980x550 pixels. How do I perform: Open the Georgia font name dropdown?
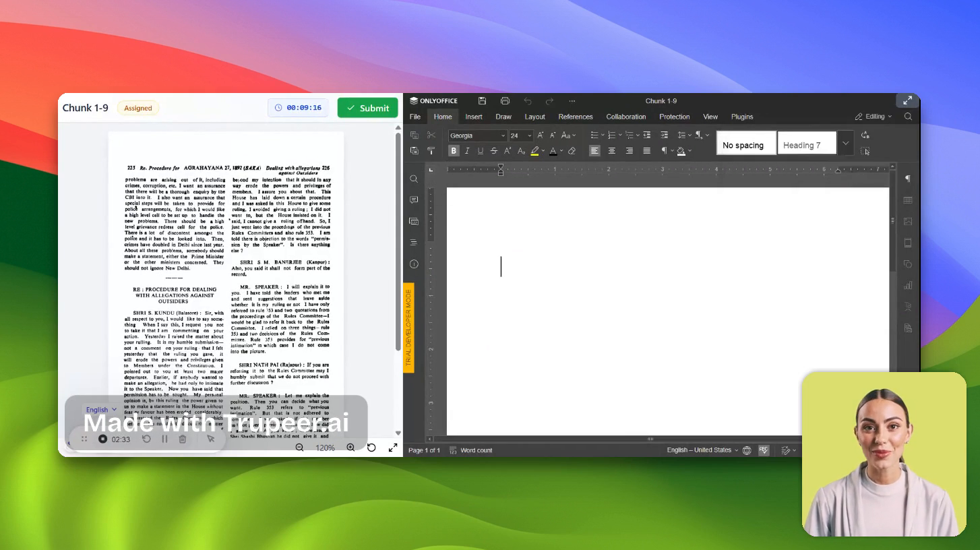pyautogui.click(x=503, y=135)
